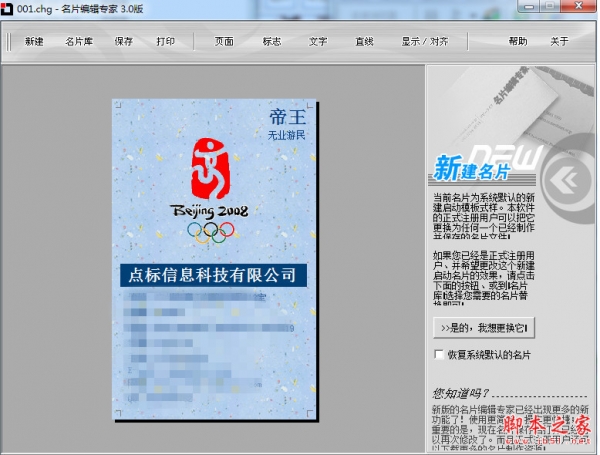Click the >>是的,我想更换它! button

click(x=484, y=328)
